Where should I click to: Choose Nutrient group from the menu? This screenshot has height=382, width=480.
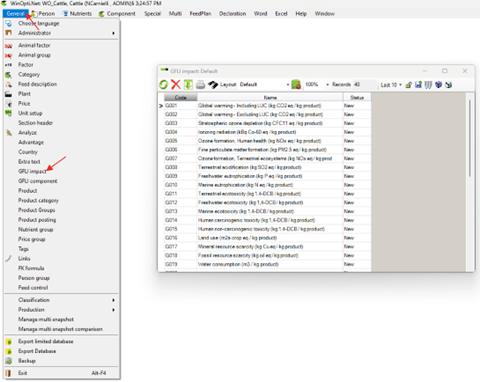click(36, 230)
